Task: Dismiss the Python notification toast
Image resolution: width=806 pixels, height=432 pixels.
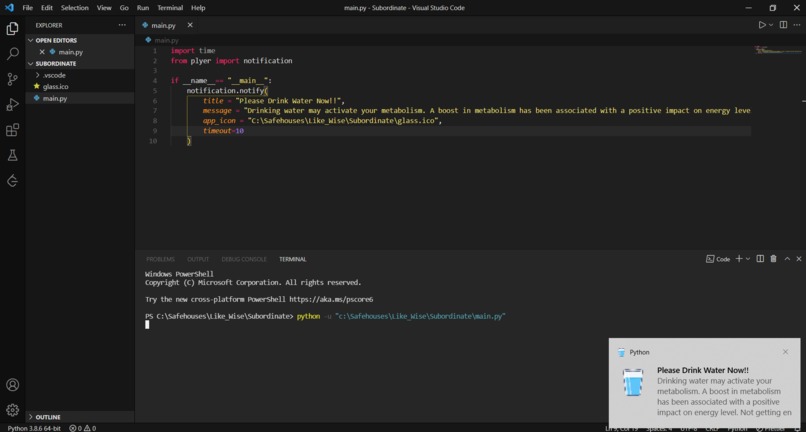Action: (785, 352)
